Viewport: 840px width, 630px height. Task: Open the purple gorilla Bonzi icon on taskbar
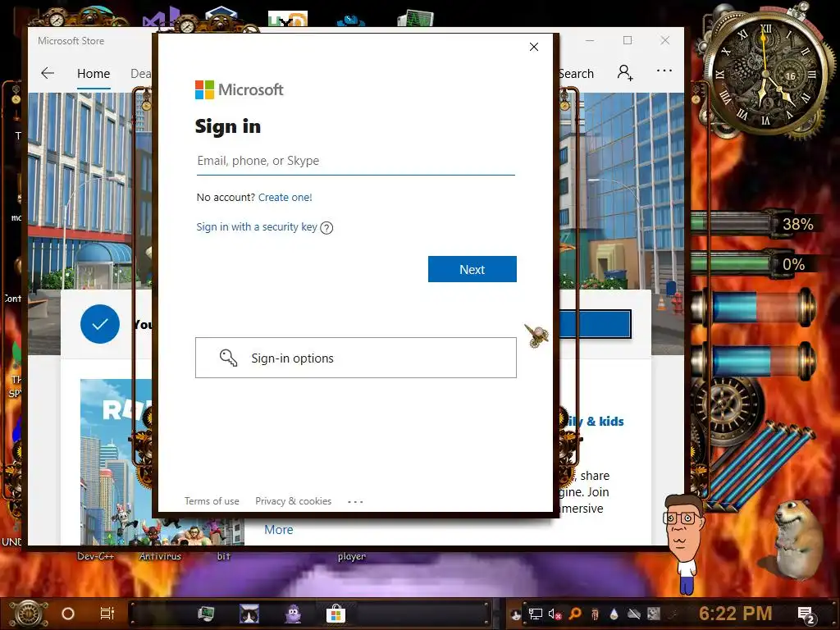pos(293,614)
